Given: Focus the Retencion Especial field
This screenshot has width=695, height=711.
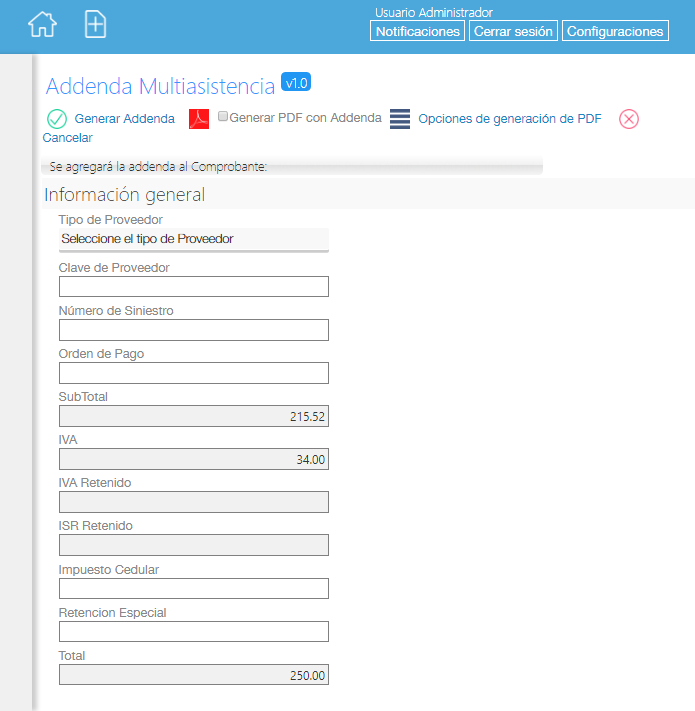Looking at the screenshot, I should (194, 632).
